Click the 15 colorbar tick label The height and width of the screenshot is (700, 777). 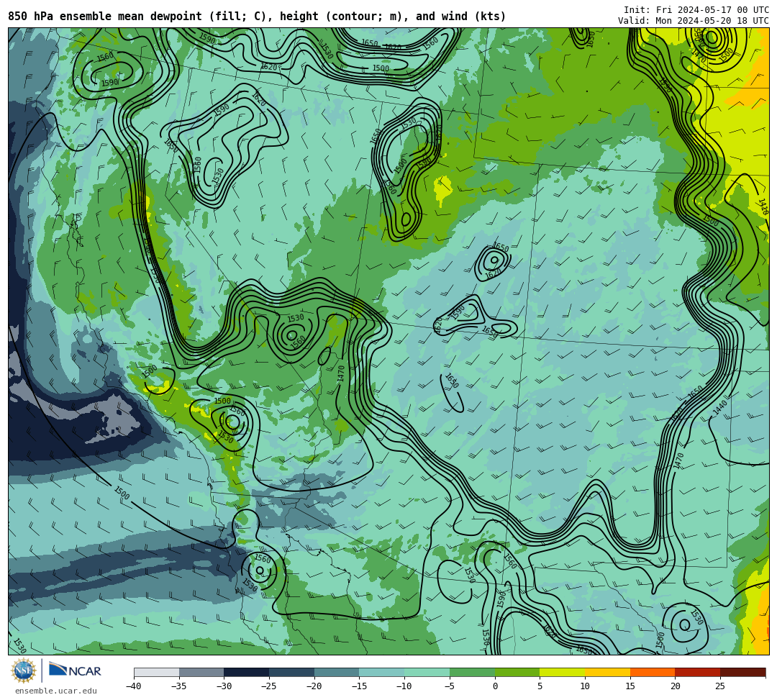point(630,686)
